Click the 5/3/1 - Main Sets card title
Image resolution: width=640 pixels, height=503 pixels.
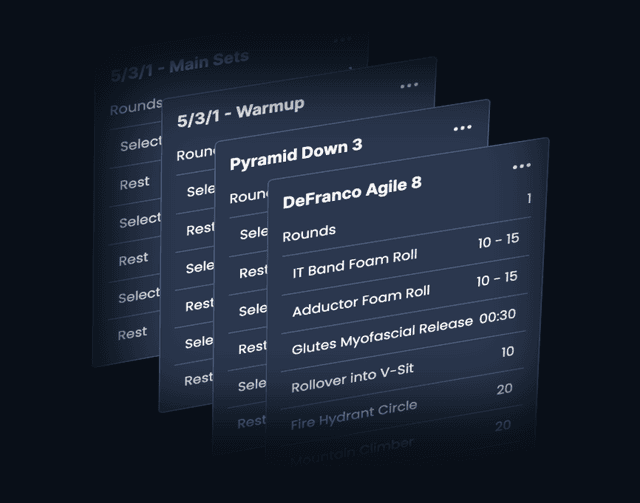tap(180, 66)
